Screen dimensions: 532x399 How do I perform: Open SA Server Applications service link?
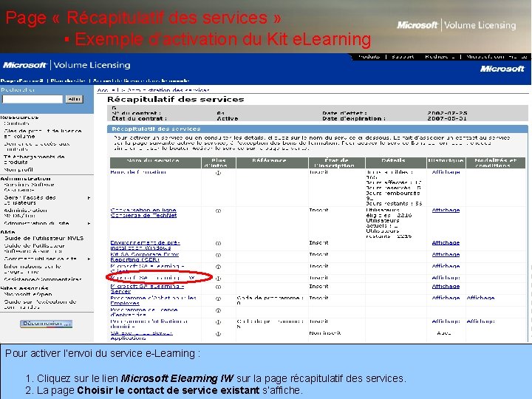point(141,335)
